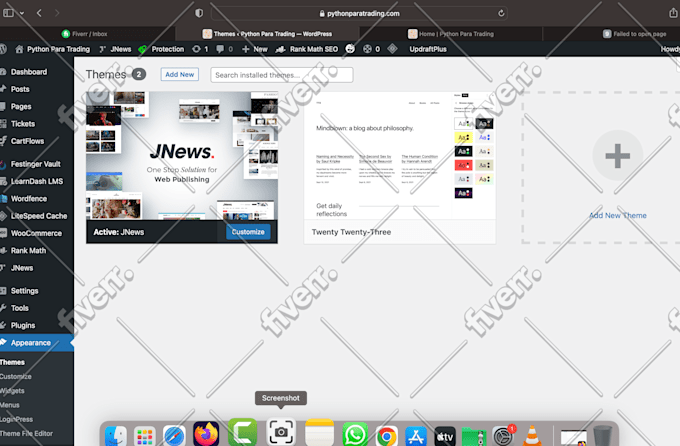Viewport: 680px width, 446px height.
Task: Click the wheel icon with 0 in the admin bar
Action: (x=372, y=49)
